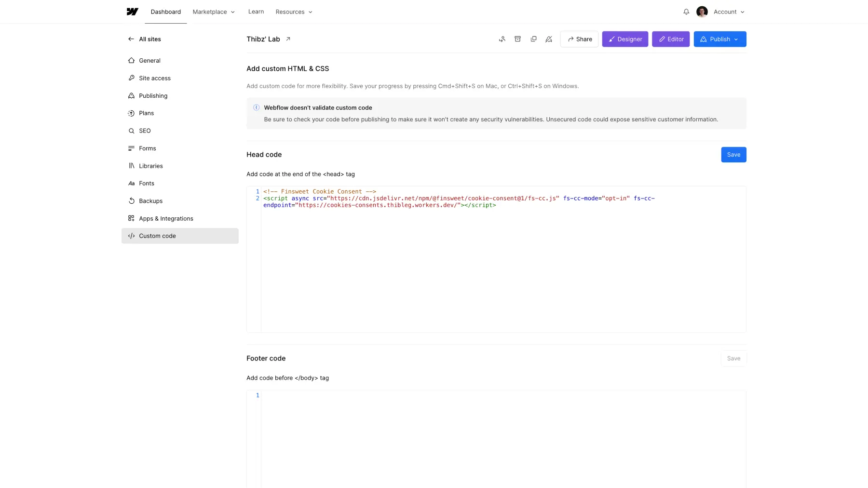This screenshot has width=868, height=488.
Task: Click the Share button
Action: (x=579, y=39)
